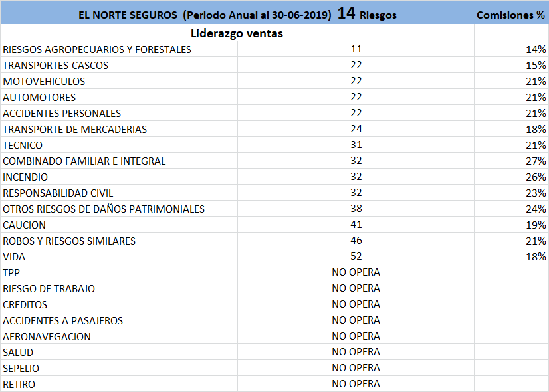Viewport: 549px width, 392px height.
Task: Click NO OPERA in the TPP row
Action: (x=356, y=272)
